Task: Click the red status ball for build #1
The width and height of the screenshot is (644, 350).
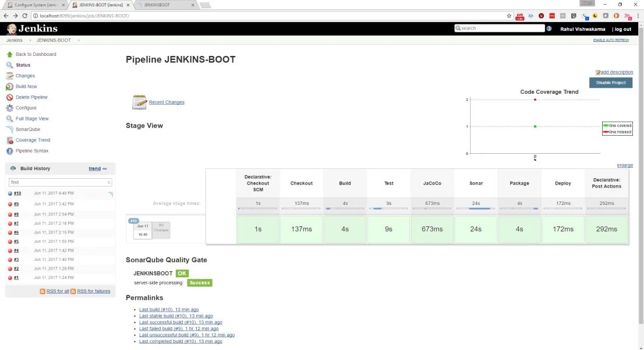Action: point(10,278)
